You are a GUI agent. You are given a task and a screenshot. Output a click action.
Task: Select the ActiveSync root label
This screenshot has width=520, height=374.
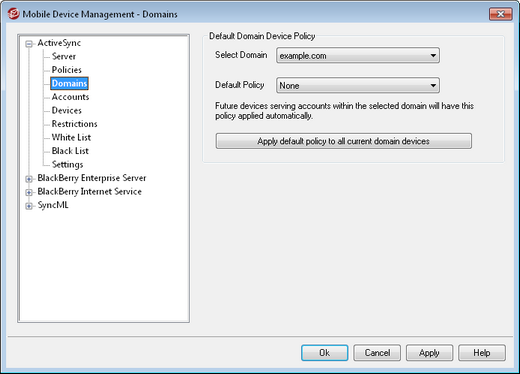[x=59, y=43]
